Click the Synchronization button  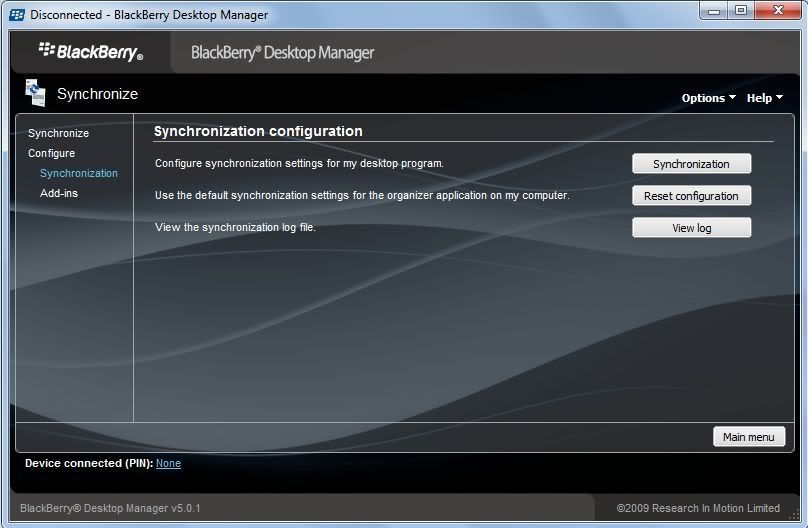(x=692, y=164)
